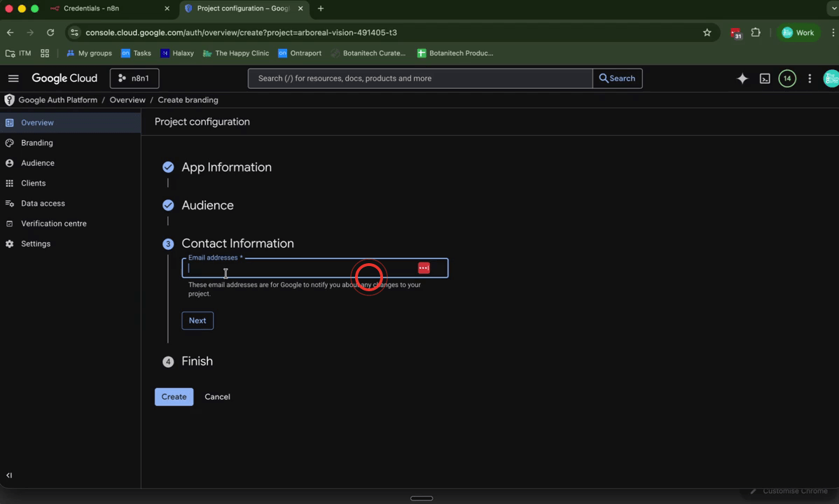839x504 pixels.
Task: Bookmark this page with the star icon
Action: (707, 32)
